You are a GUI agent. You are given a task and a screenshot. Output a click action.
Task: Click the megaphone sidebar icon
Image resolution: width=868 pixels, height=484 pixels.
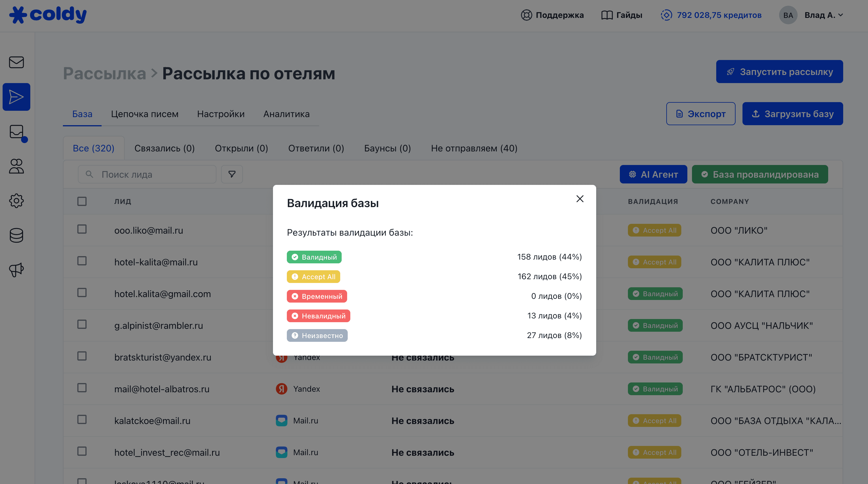click(16, 269)
